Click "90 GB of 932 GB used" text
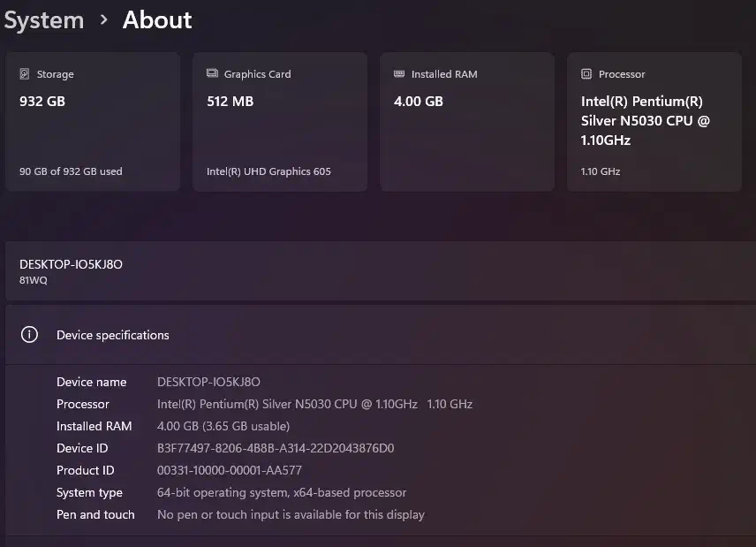 [x=71, y=171]
